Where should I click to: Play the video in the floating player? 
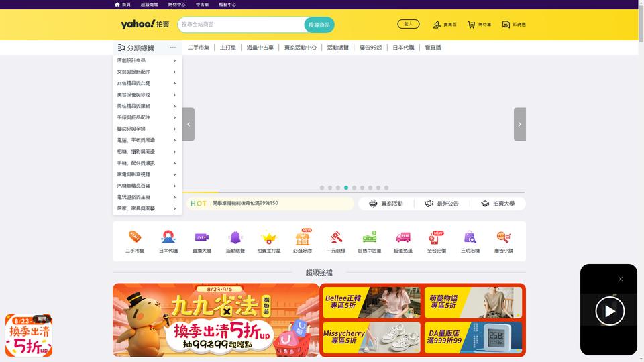[610, 311]
